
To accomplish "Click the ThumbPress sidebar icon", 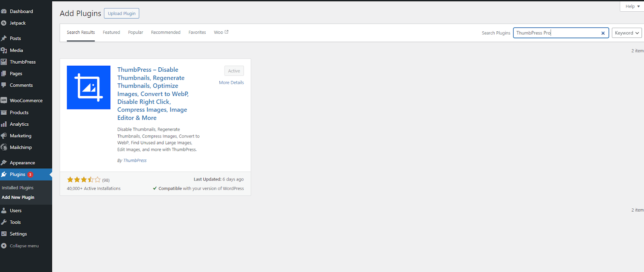I will tap(4, 62).
